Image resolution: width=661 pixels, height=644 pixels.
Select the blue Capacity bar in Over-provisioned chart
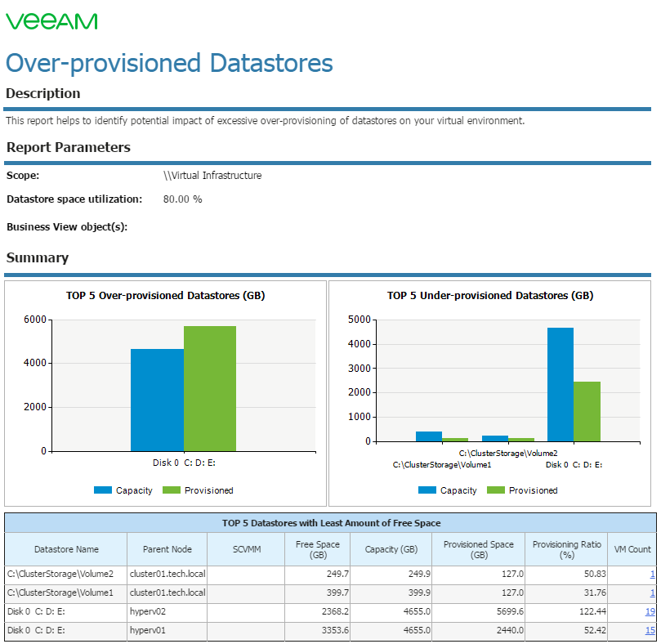[x=157, y=400]
